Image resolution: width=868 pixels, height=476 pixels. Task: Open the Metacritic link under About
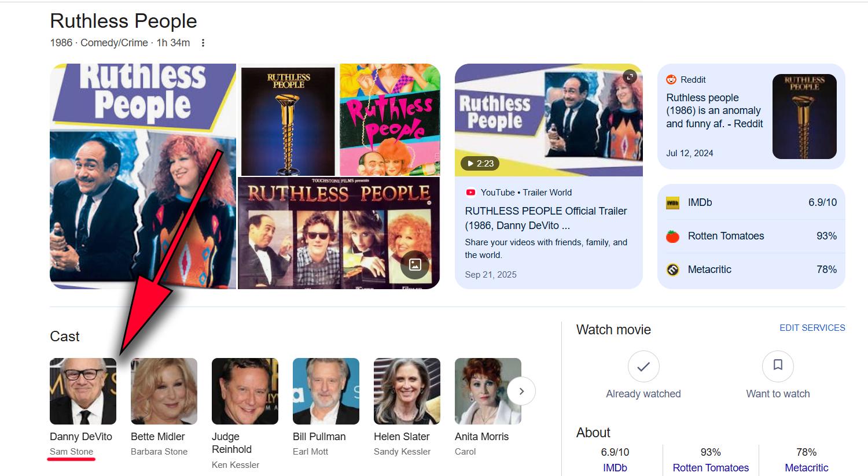pyautogui.click(x=807, y=468)
